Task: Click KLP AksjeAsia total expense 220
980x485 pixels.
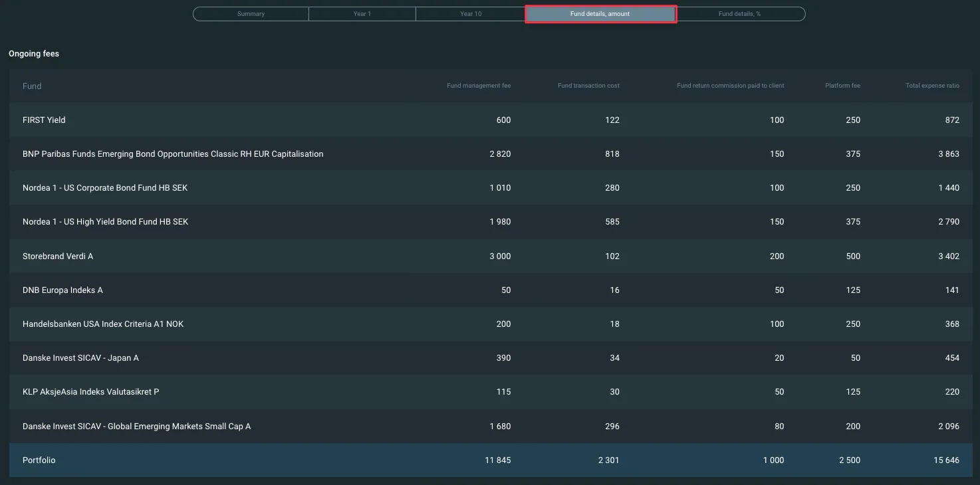Action: point(952,392)
